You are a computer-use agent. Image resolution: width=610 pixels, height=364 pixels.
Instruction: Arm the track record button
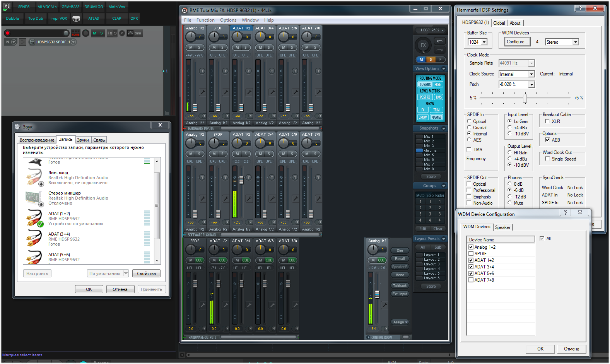tap(7, 33)
